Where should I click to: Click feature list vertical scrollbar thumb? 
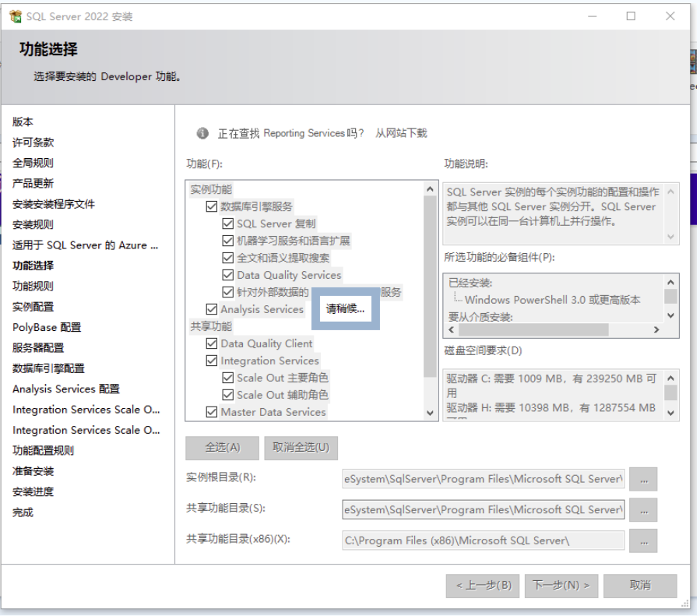(430, 286)
